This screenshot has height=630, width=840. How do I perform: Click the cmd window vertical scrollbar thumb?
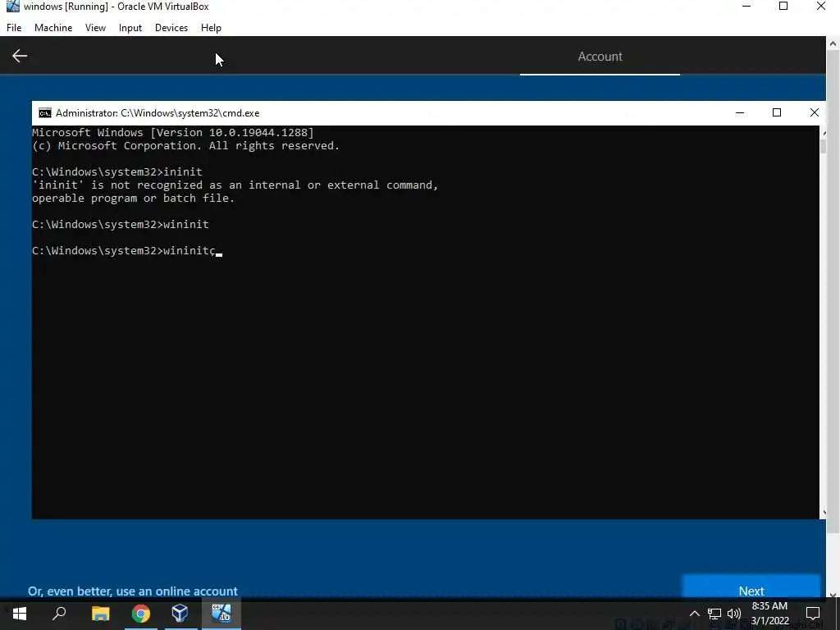tap(823, 146)
